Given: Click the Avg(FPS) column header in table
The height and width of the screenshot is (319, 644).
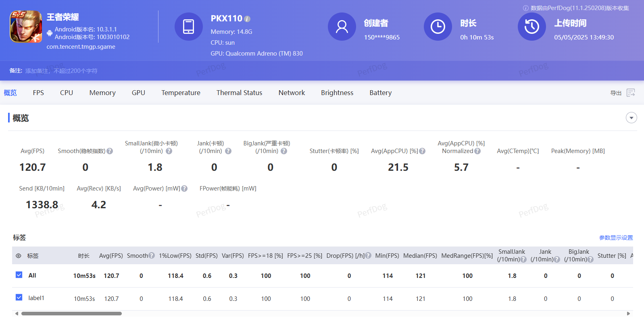Looking at the screenshot, I should [111, 255].
